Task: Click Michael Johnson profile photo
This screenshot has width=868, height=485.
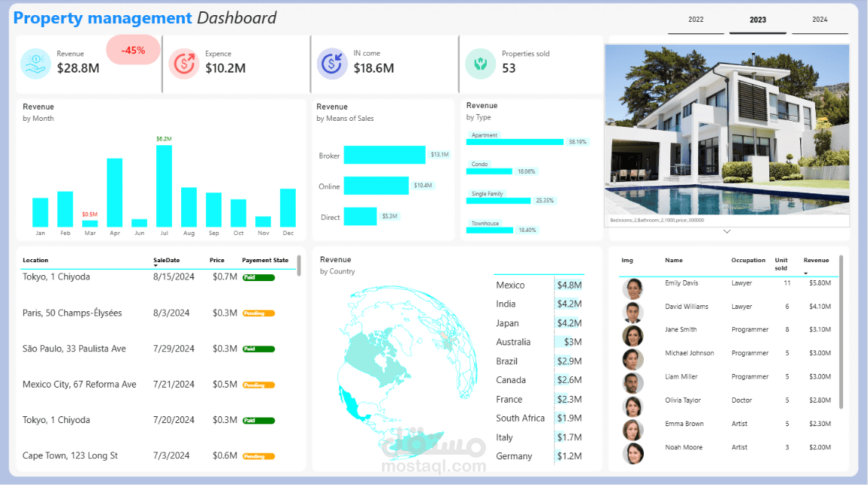Action: (x=633, y=359)
